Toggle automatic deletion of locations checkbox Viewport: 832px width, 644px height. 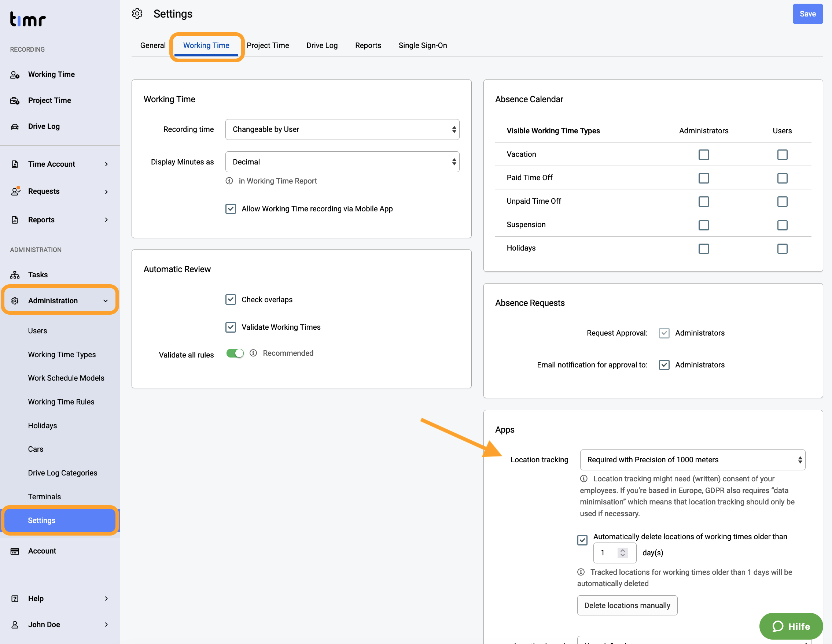(x=582, y=540)
